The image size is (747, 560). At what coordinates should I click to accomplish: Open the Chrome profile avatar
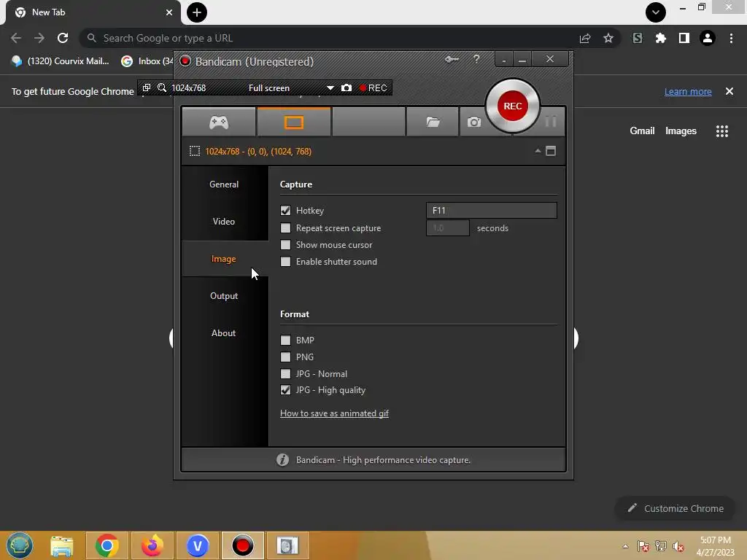pyautogui.click(x=708, y=38)
